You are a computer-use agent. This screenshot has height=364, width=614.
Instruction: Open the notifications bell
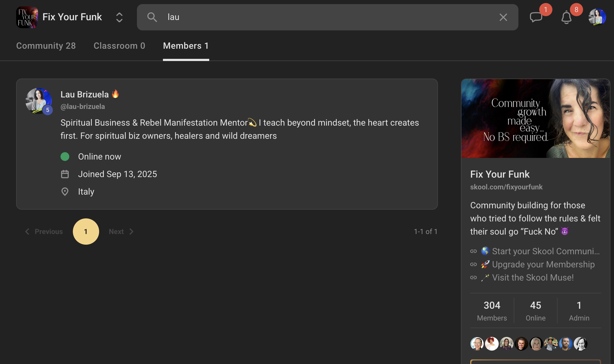[566, 18]
